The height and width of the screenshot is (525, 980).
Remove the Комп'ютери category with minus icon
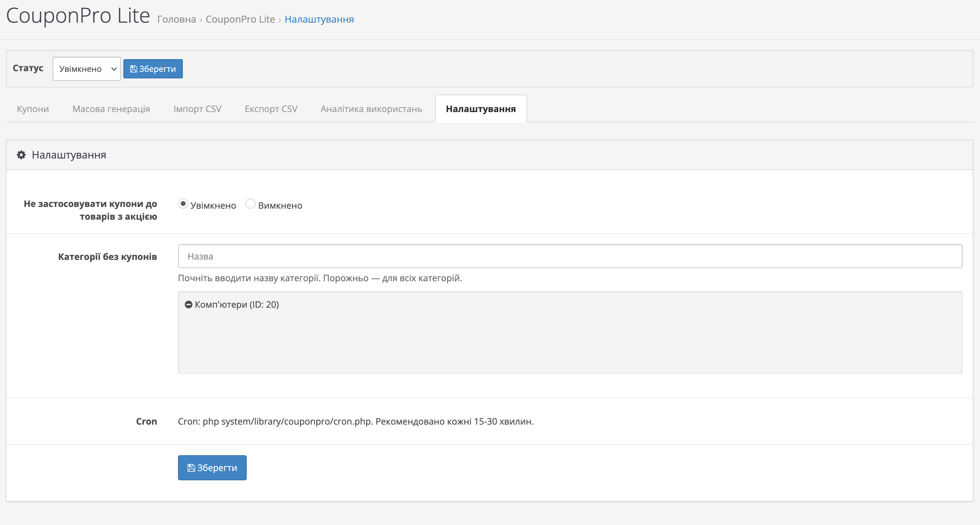coord(188,305)
